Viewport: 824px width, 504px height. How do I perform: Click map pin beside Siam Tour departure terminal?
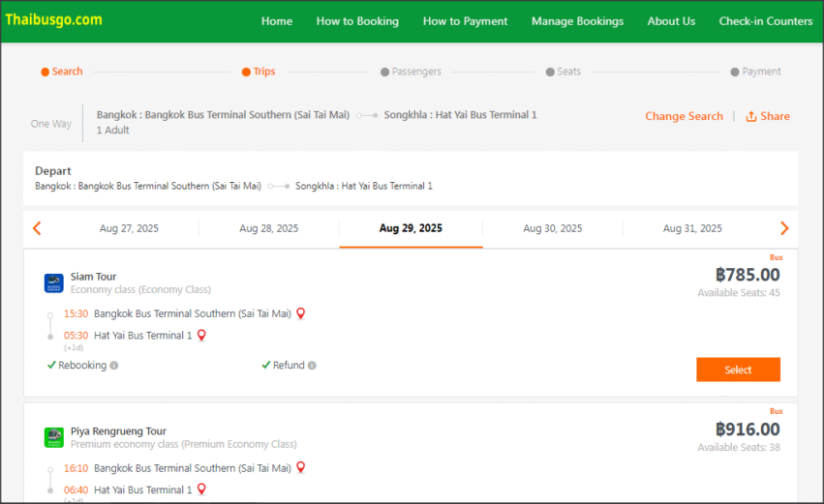(301, 313)
